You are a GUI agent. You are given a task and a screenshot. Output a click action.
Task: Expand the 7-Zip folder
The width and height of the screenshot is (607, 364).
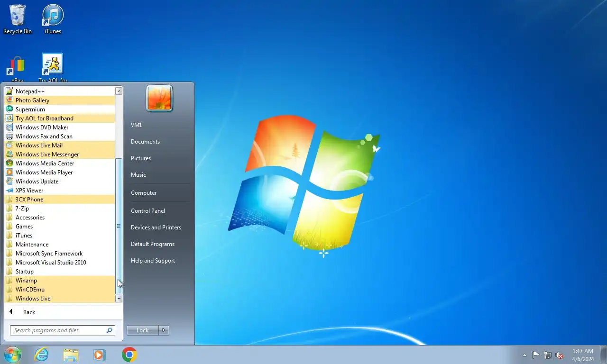[60, 208]
